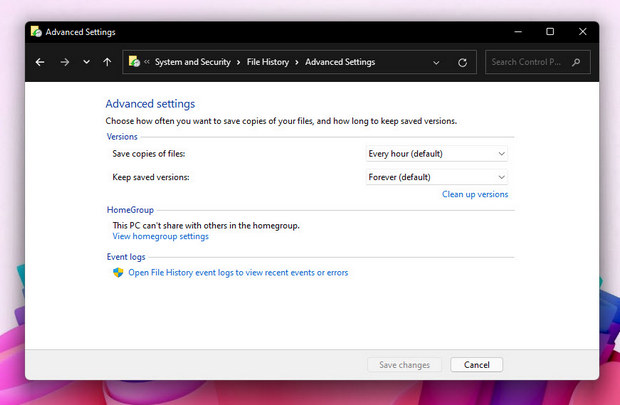Navigate to System and Security breadcrumb
The height and width of the screenshot is (405, 620).
pyautogui.click(x=193, y=62)
